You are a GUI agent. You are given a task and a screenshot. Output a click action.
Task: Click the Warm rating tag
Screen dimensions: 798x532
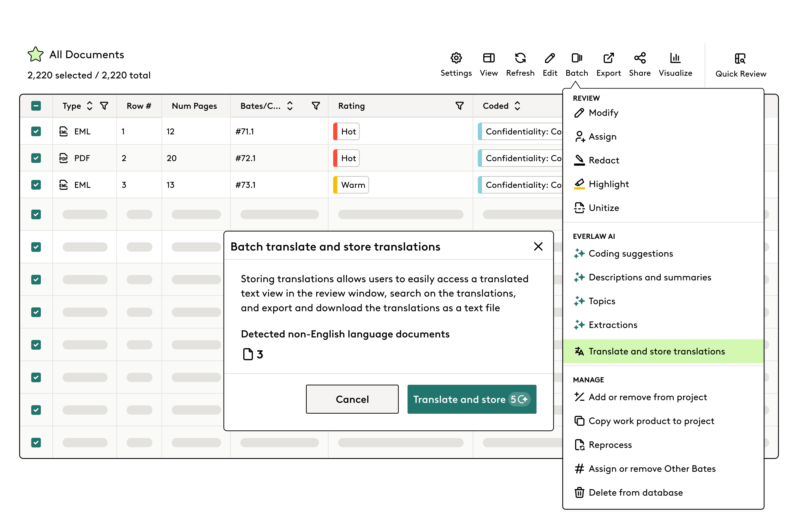(x=351, y=185)
